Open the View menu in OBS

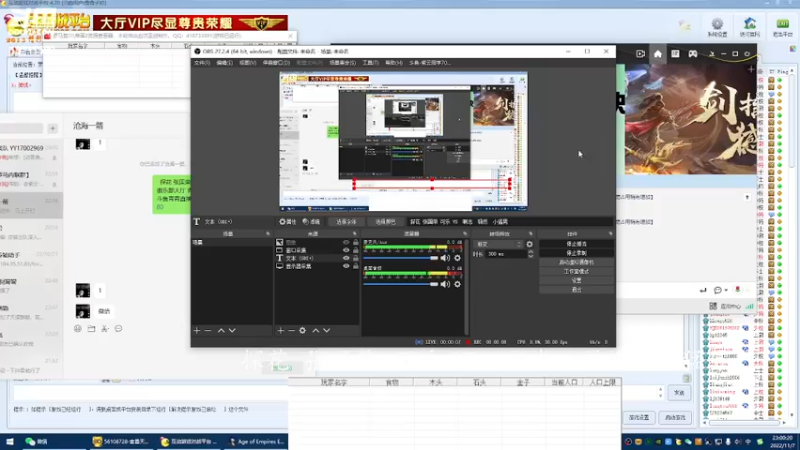(x=247, y=63)
